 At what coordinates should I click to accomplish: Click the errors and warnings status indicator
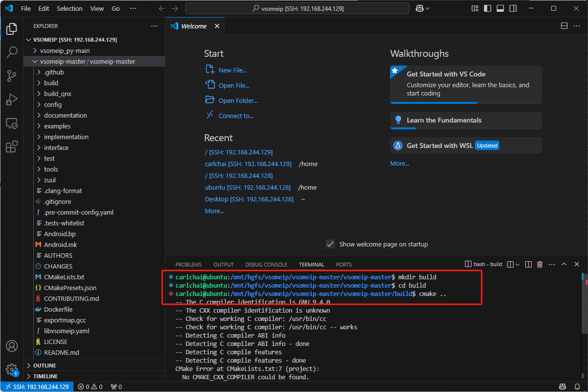pyautogui.click(x=90, y=387)
